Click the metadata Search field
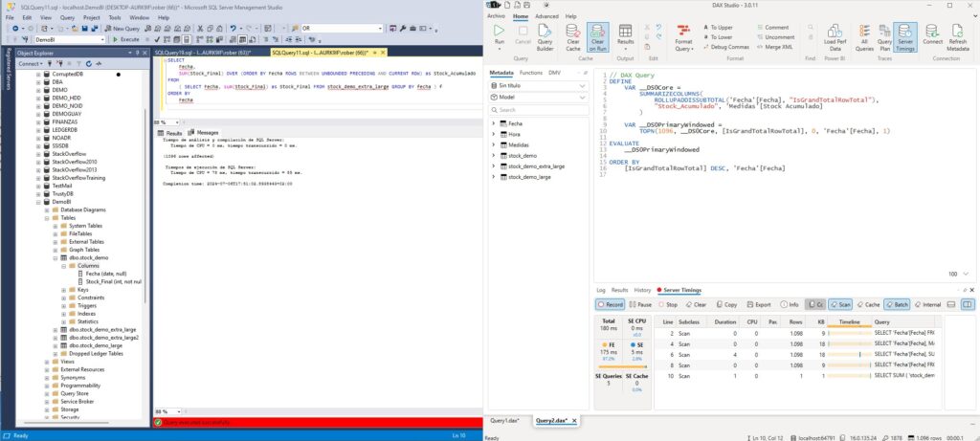Screen dimensions: 980x441 [539, 110]
